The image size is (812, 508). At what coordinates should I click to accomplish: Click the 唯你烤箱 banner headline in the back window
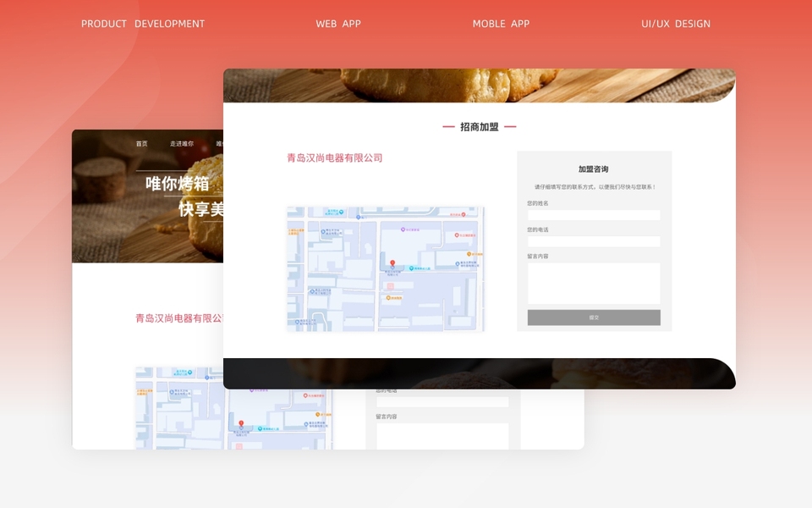pyautogui.click(x=177, y=184)
